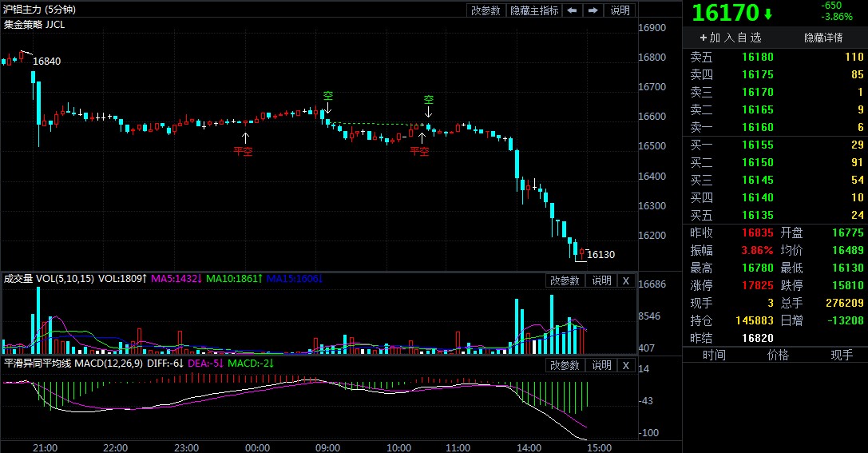Click the large current price 16170
Viewport: 868px width, 453px height.
725,14
